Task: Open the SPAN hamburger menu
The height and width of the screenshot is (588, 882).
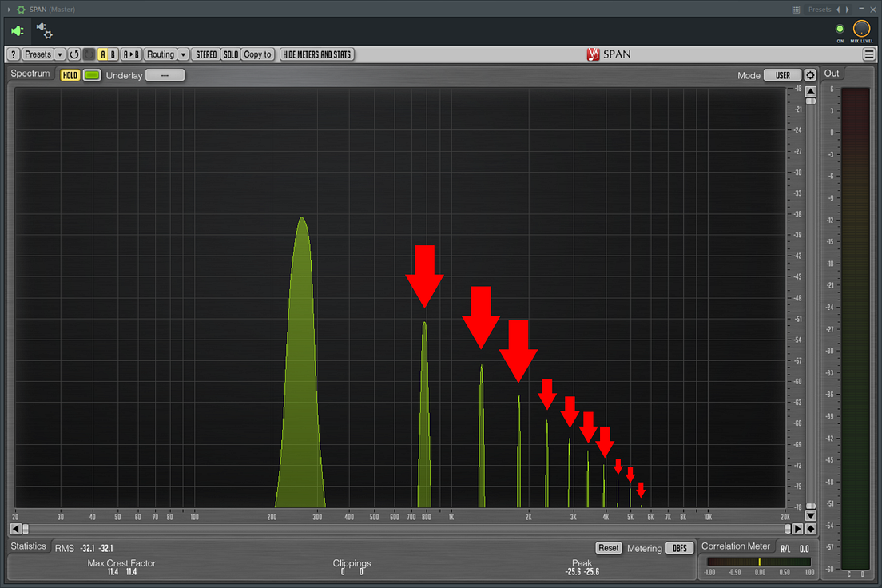Action: tap(869, 54)
